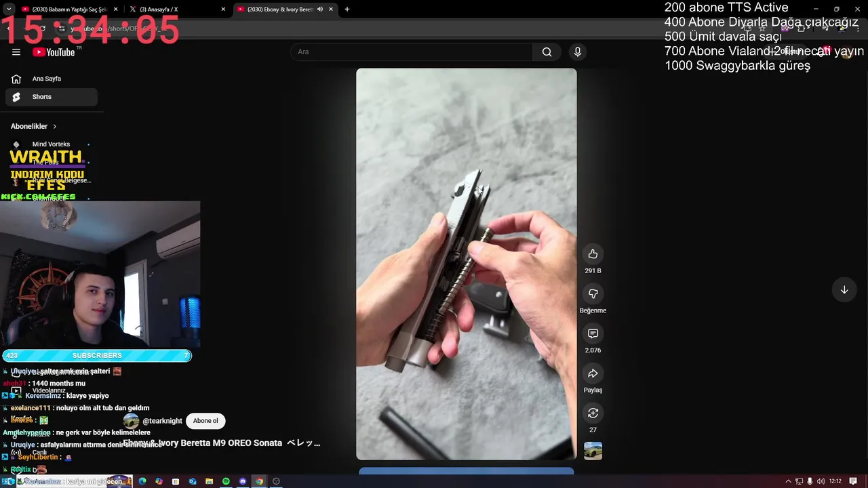Open the Chrome three-dot menu
Screen dimensions: 868x488
857,28
